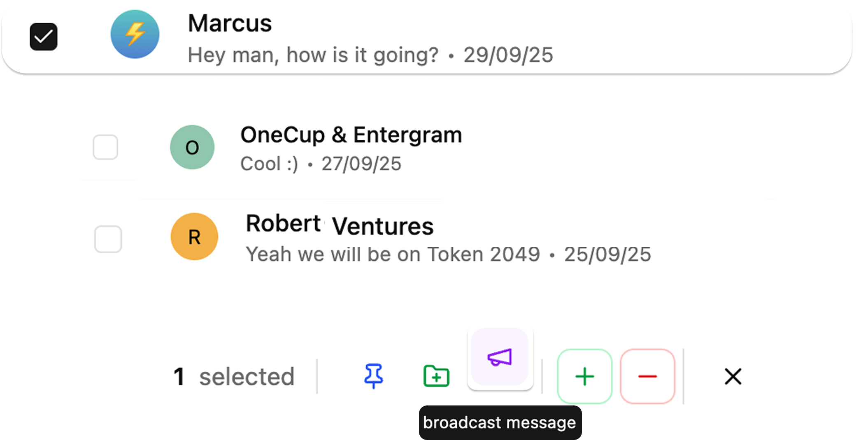Click the "1 selected" counter label
Image resolution: width=868 pixels, height=440 pixels.
coord(234,376)
